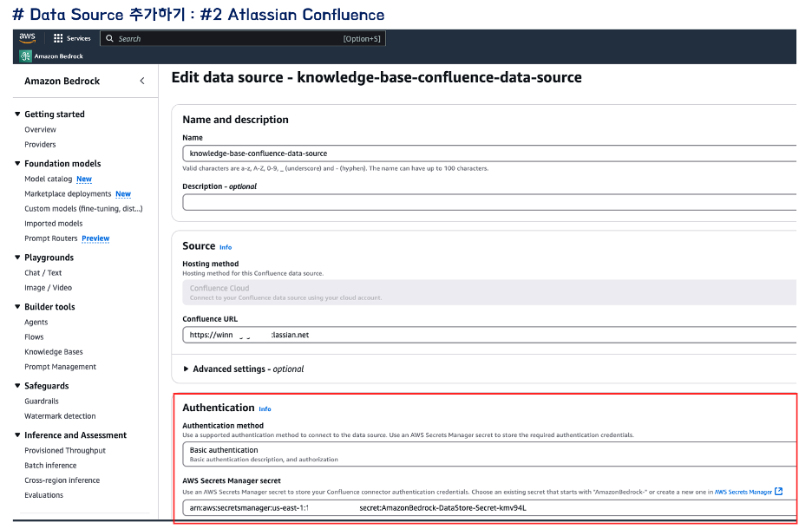Image resolution: width=812 pixels, height=529 pixels.
Task: Open Guardrails page
Action: [x=42, y=402]
